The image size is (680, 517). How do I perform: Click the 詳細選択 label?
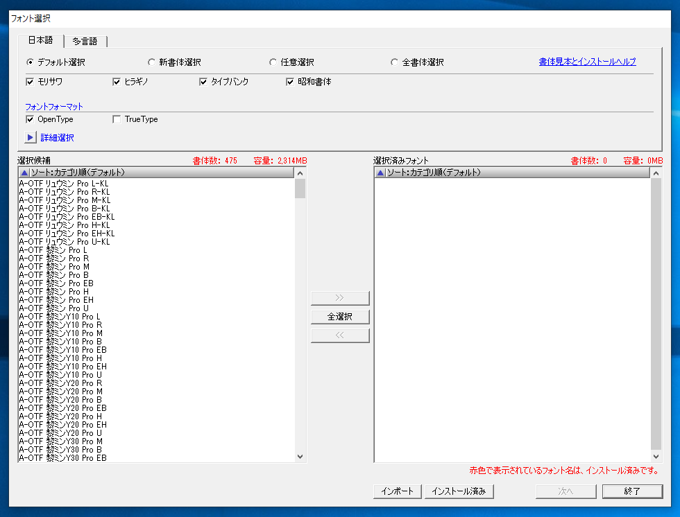pyautogui.click(x=57, y=137)
